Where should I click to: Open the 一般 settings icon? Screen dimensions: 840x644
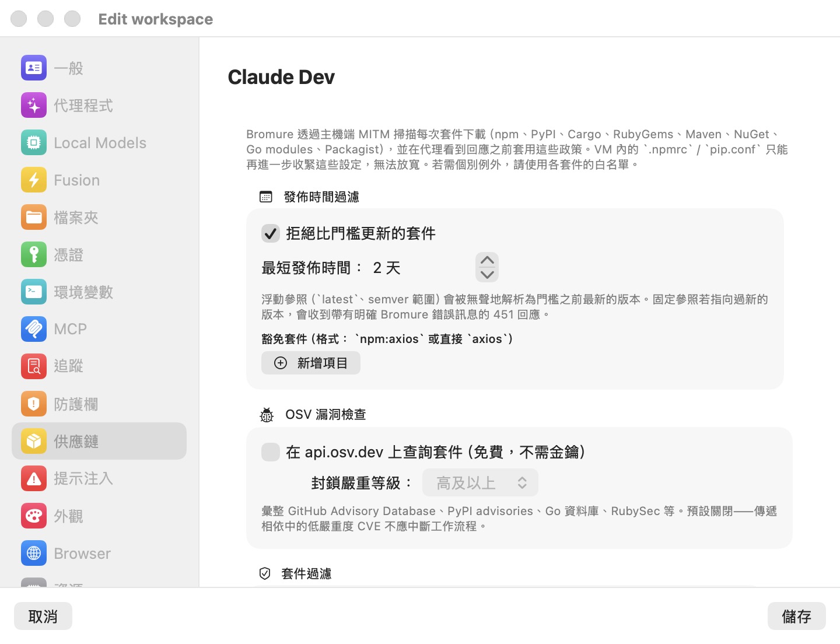34,68
